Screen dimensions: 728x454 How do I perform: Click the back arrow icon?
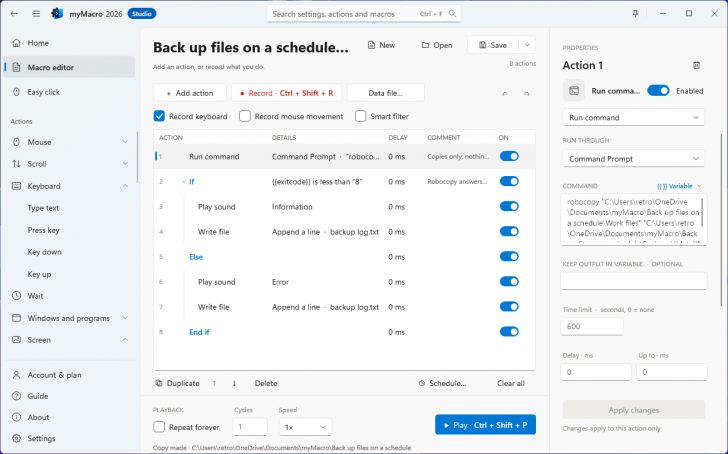[x=14, y=13]
